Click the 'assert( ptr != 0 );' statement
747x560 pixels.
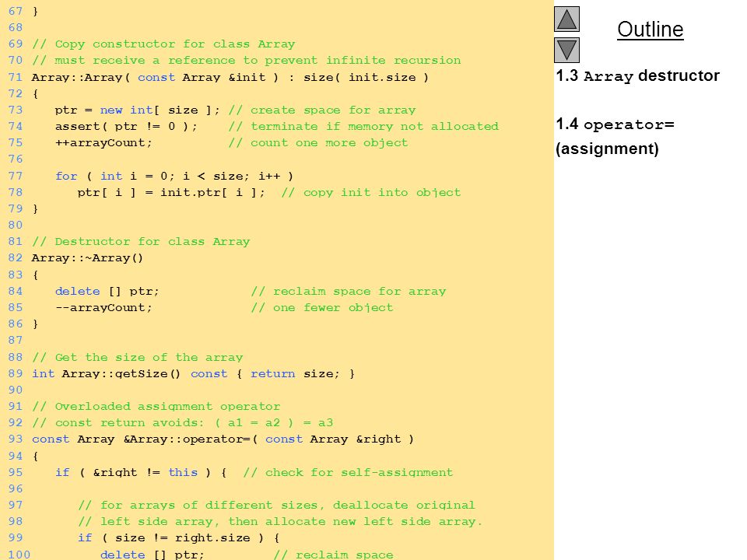click(126, 126)
